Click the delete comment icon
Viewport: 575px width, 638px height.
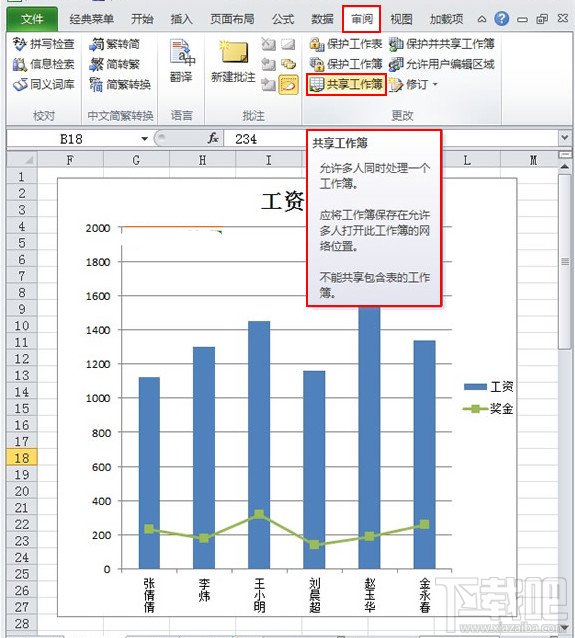click(x=269, y=44)
